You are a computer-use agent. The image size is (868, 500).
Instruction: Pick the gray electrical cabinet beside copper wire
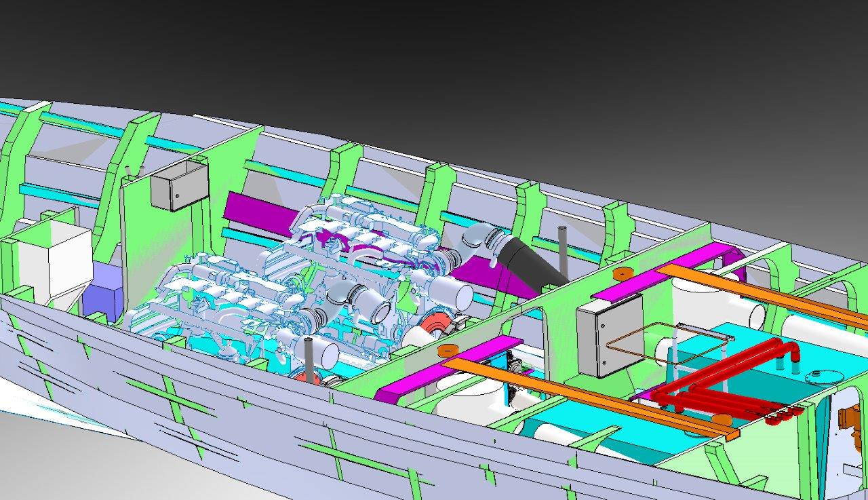click(x=609, y=336)
